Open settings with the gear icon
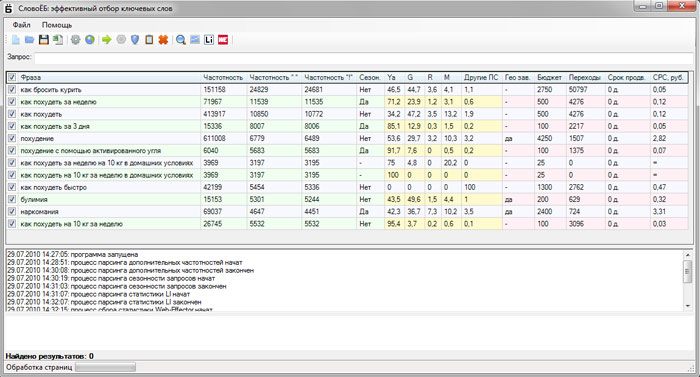The height and width of the screenshot is (377, 700). point(75,40)
